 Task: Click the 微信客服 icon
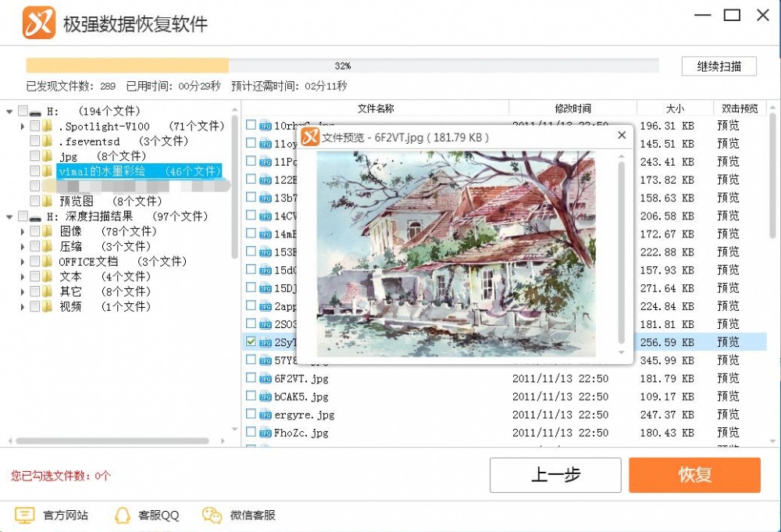click(x=211, y=515)
